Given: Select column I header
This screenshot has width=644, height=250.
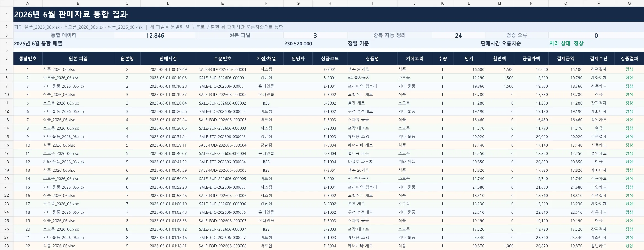Looking at the screenshot, I should tap(372, 3).
